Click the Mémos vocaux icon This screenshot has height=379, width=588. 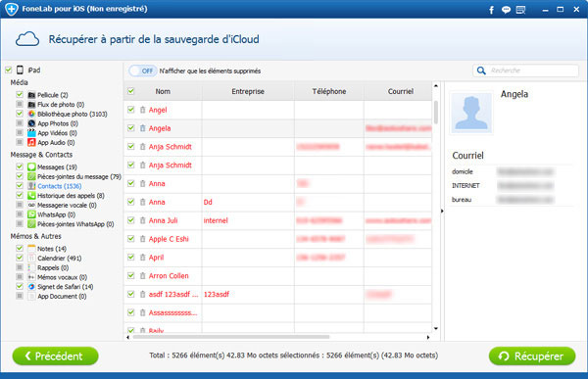click(x=31, y=277)
